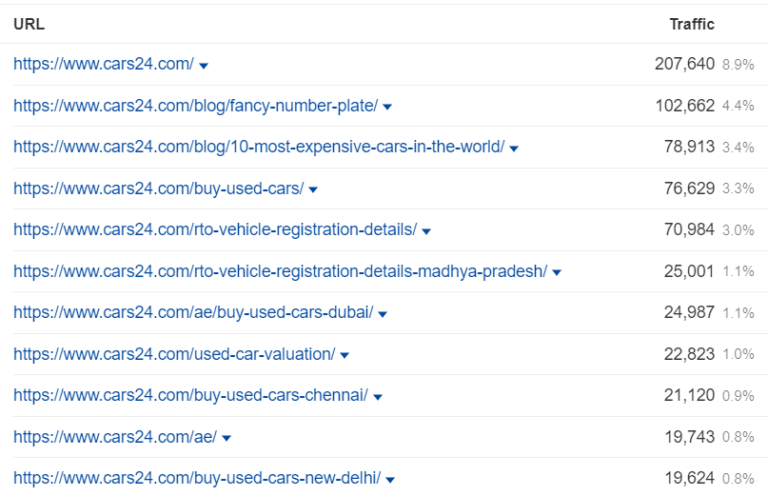Click the URL column header
Image resolution: width=768 pixels, height=496 pixels.
tap(29, 24)
